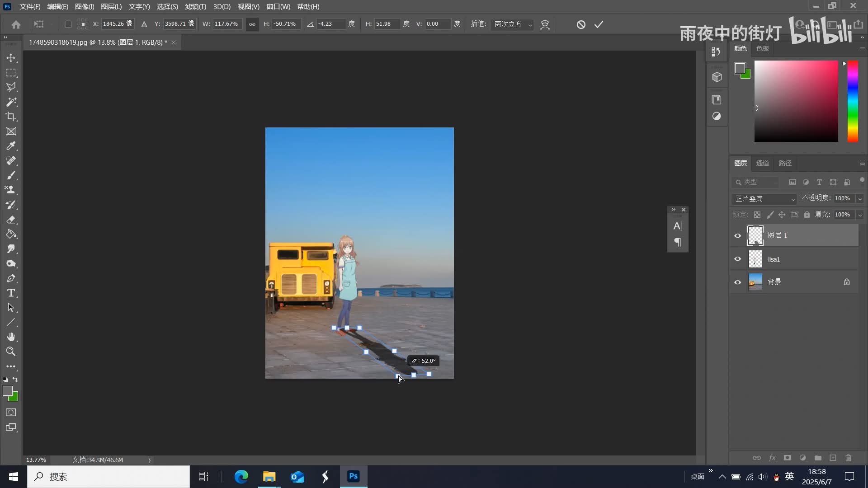Switch to the 通道 tab

coord(762,163)
